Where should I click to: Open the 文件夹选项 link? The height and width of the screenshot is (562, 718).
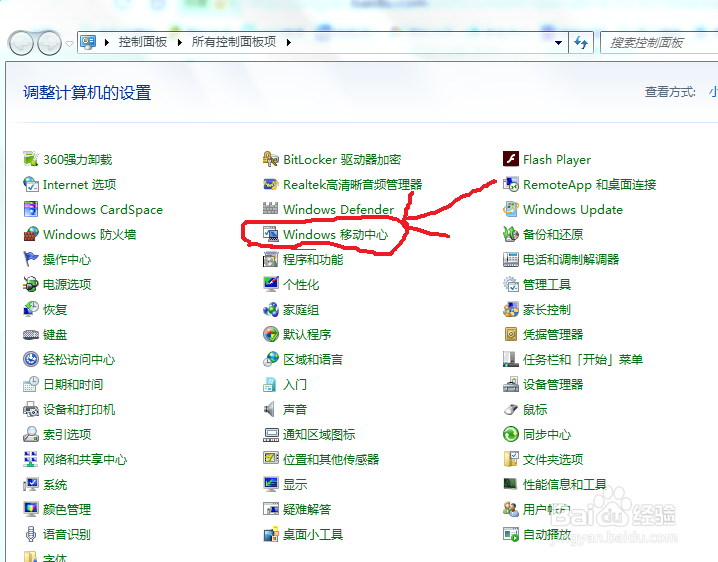pos(553,459)
